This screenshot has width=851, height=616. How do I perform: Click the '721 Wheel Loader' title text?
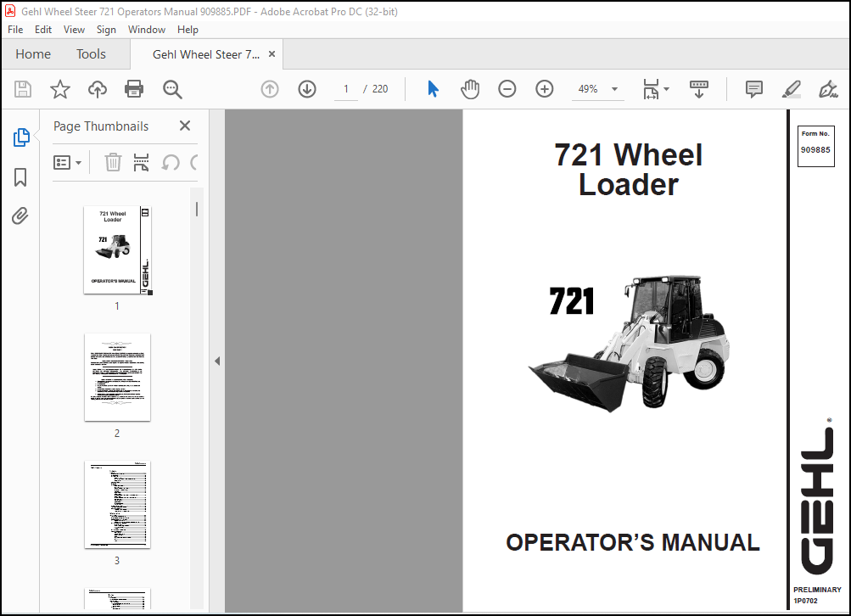coord(628,170)
